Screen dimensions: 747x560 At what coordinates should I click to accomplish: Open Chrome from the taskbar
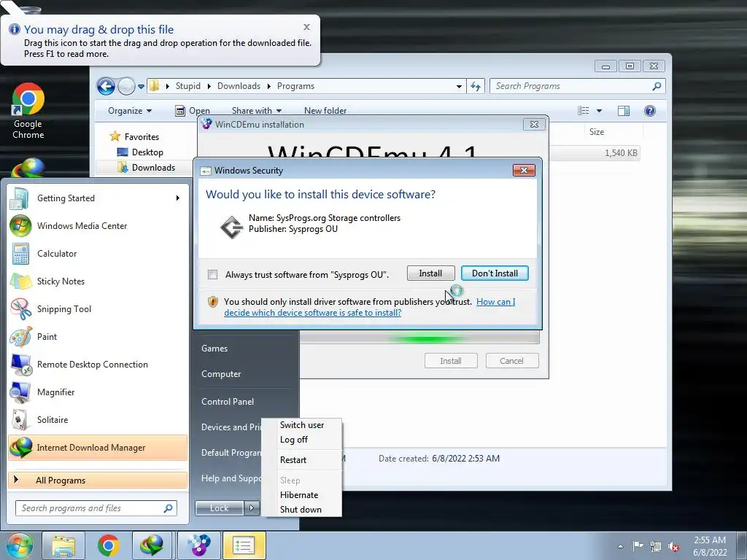pyautogui.click(x=108, y=545)
